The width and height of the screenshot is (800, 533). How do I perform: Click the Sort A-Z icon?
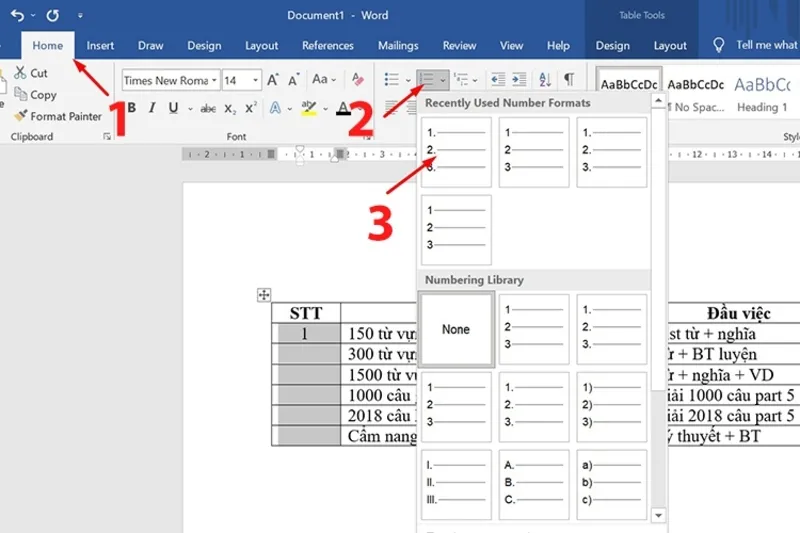click(x=545, y=80)
